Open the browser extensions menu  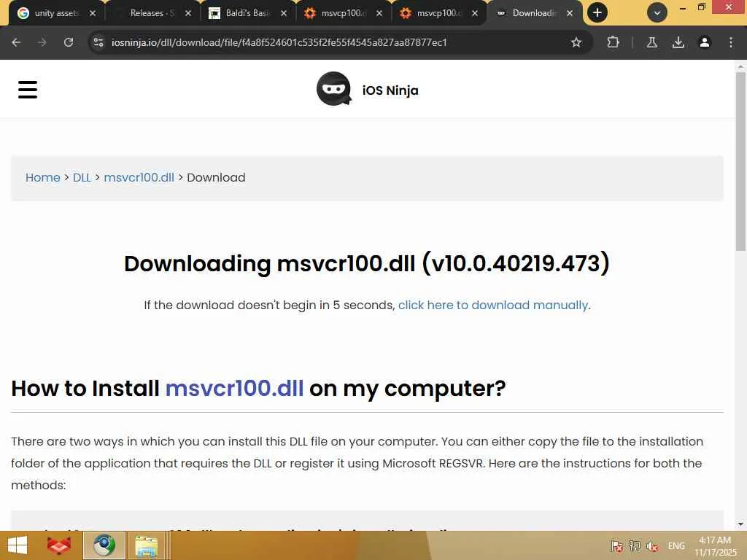click(613, 42)
